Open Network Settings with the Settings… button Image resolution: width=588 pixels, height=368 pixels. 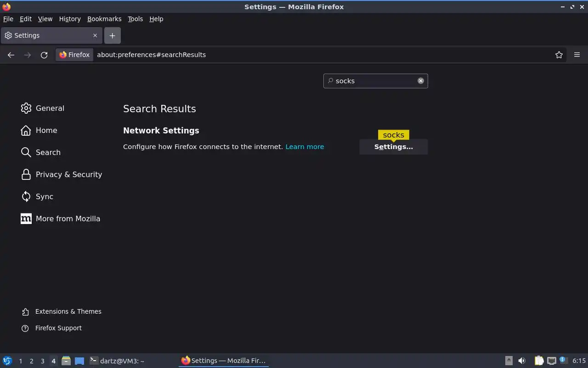(394, 147)
